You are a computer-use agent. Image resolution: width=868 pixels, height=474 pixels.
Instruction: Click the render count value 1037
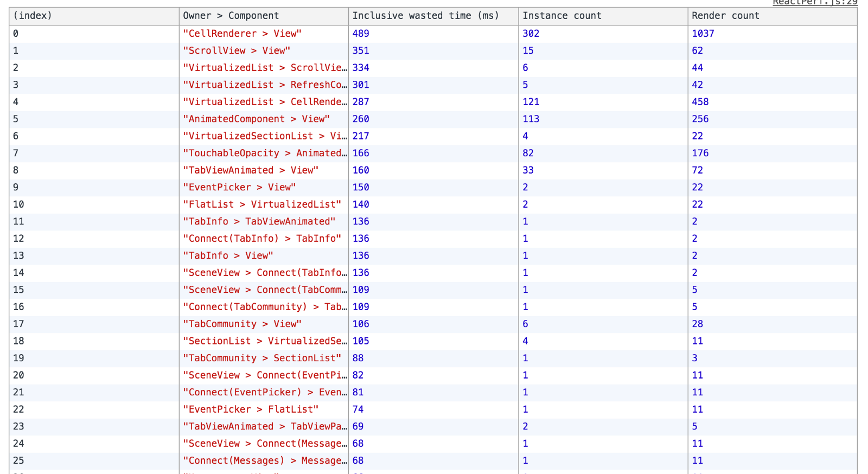703,34
